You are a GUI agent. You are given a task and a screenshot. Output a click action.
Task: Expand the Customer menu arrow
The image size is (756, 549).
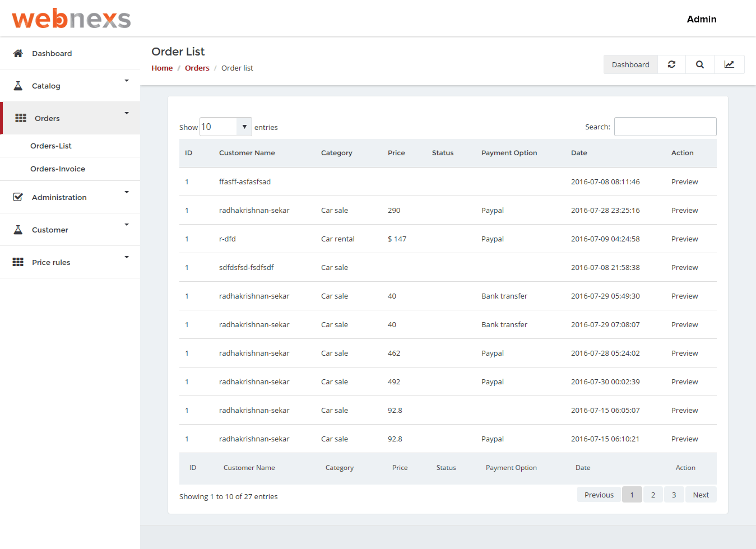pos(127,225)
